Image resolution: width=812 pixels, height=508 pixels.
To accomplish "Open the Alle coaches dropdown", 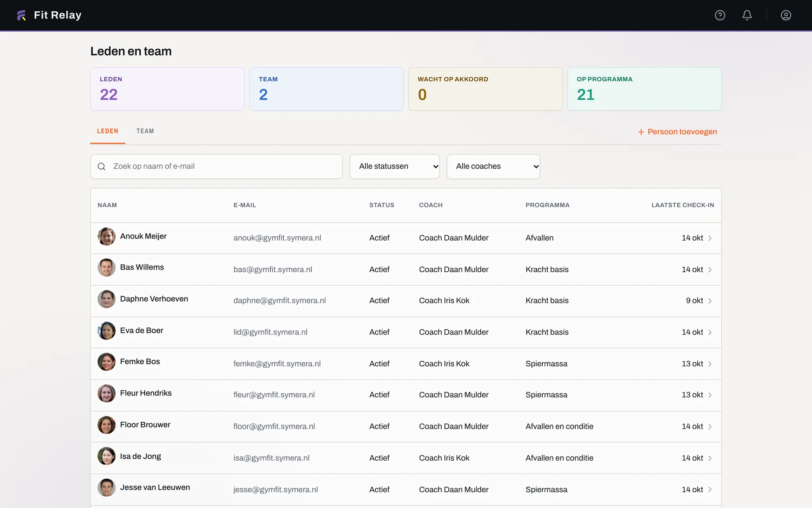I will coord(494,167).
